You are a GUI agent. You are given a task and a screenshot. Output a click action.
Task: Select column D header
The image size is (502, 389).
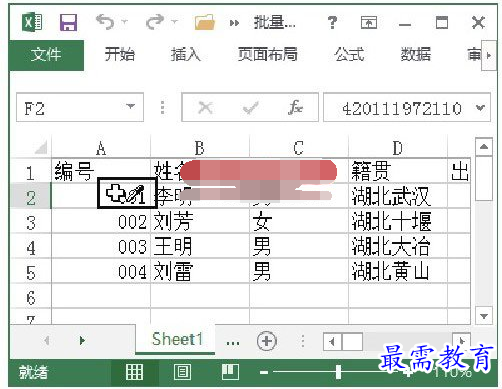[397, 148]
